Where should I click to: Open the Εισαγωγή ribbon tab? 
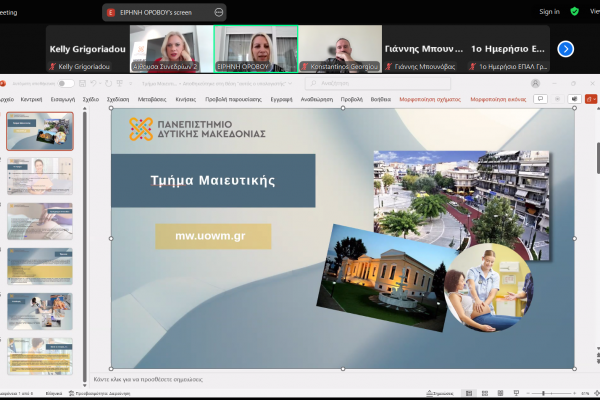click(x=63, y=99)
